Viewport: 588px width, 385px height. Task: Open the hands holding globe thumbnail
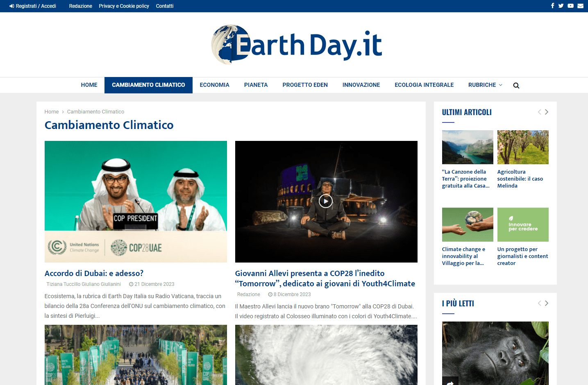(468, 224)
